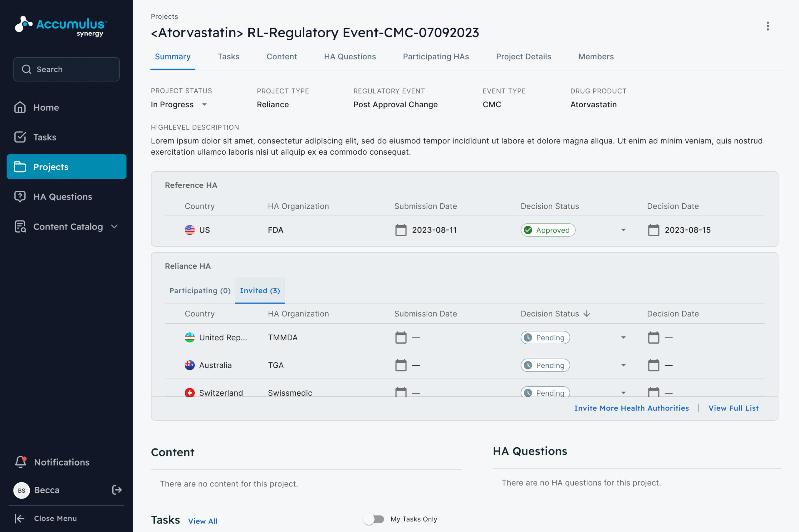
Task: Click the Australia decision date calendar icon
Action: 653,365
